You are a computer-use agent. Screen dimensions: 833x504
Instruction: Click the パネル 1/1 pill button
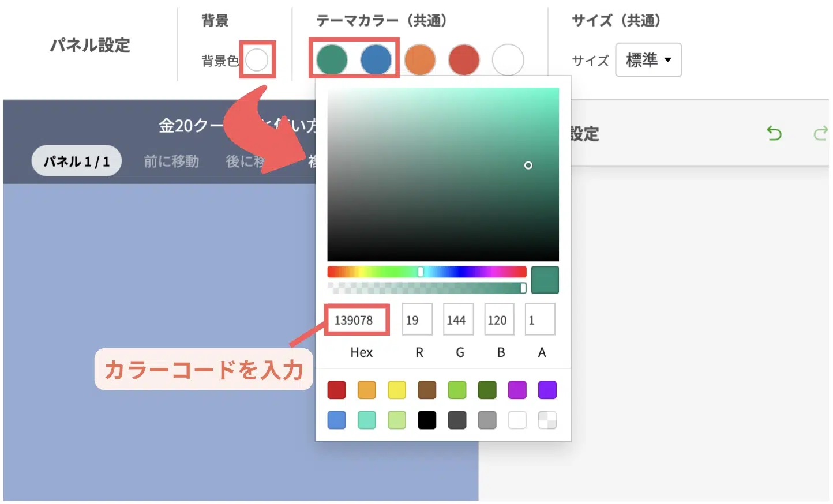[x=77, y=161]
